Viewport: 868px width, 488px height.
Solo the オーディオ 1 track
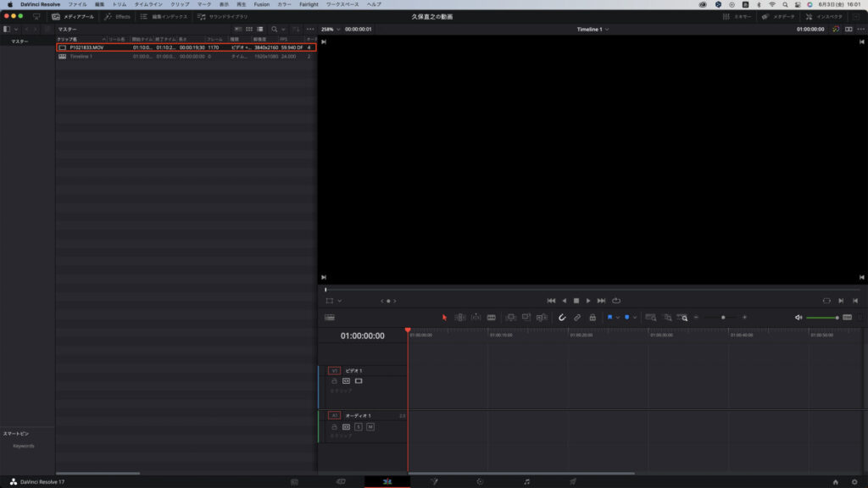tap(359, 427)
